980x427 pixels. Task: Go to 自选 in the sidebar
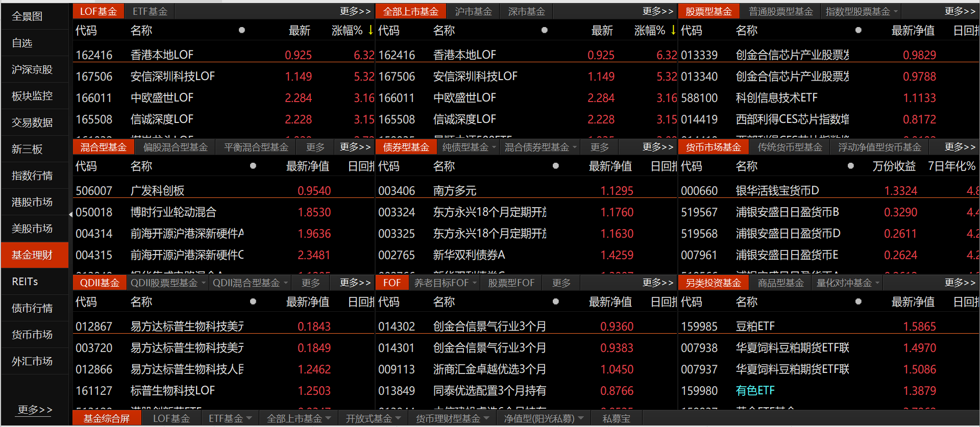35,43
